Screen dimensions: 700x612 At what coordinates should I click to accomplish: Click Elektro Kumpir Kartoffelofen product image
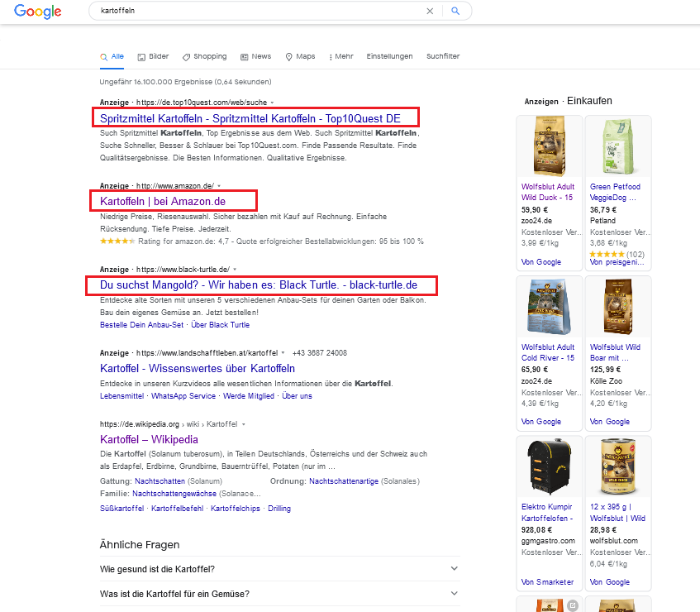(549, 466)
